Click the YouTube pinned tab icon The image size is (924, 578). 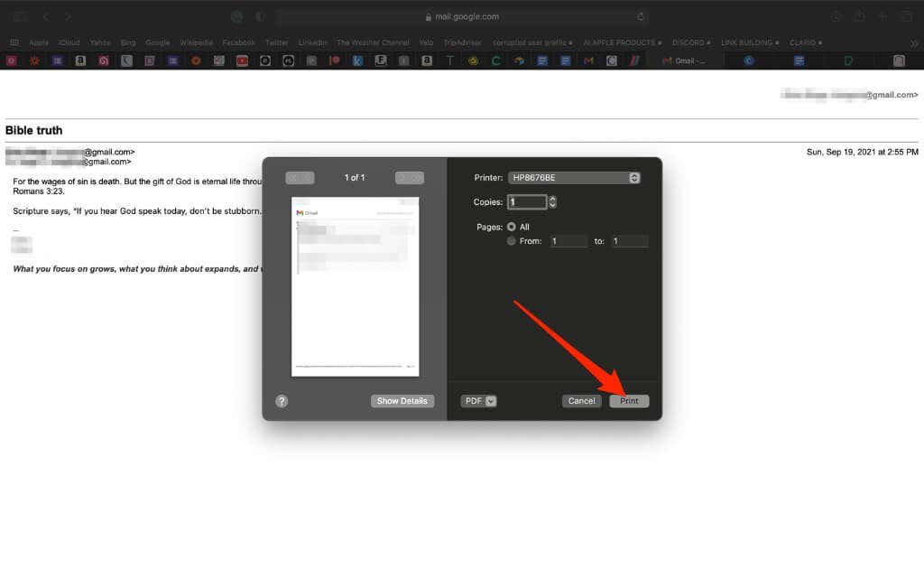(x=242, y=61)
